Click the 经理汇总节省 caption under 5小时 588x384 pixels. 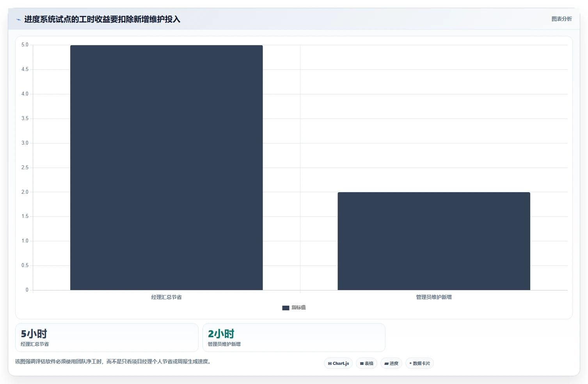(x=35, y=344)
